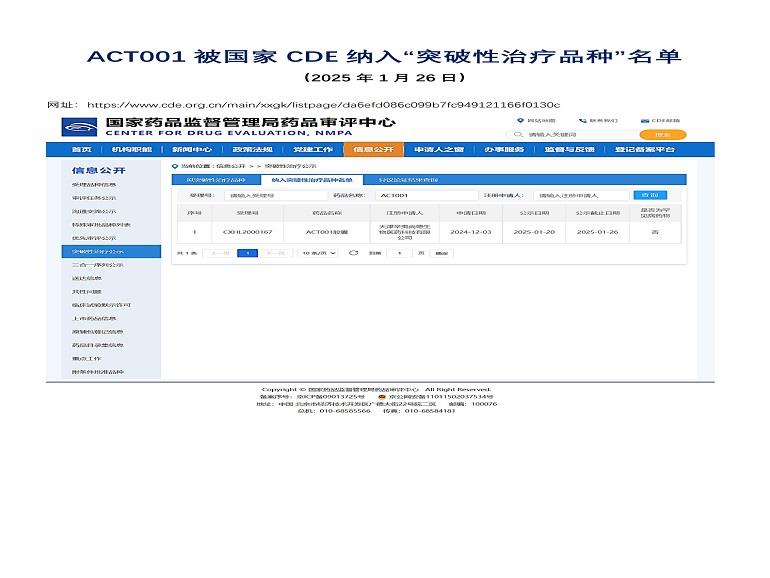The image size is (770, 578).
Task: Open the 办事服务 navigation item
Action: [x=504, y=149]
